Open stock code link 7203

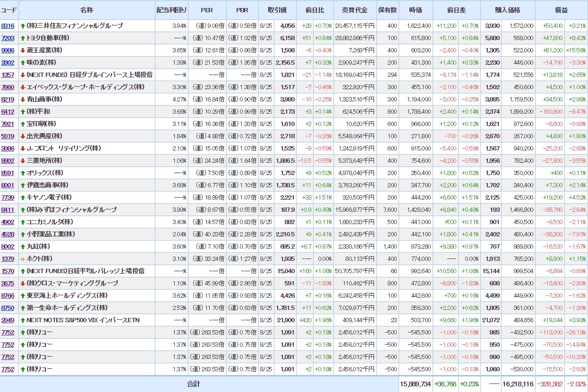[x=8, y=38]
